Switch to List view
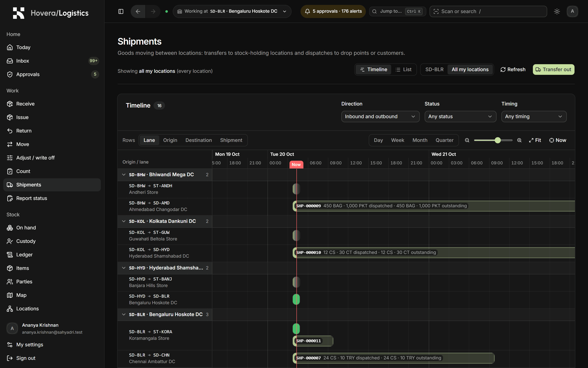The width and height of the screenshot is (588, 368). point(404,70)
